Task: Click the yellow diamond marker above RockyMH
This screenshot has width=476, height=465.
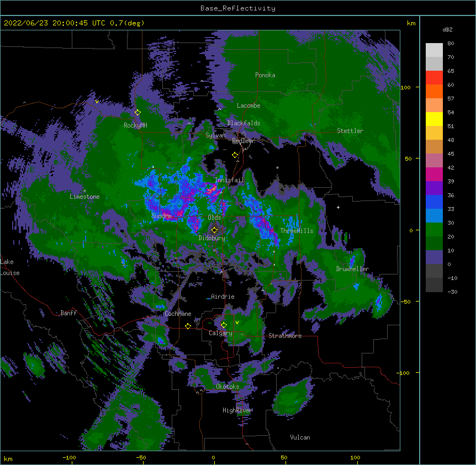Action: click(x=137, y=113)
